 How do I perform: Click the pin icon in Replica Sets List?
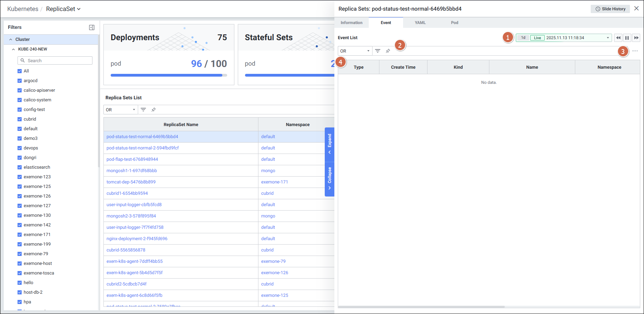point(154,110)
